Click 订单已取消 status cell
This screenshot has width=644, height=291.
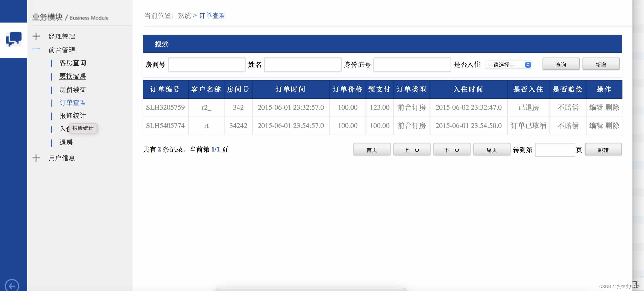tap(529, 126)
